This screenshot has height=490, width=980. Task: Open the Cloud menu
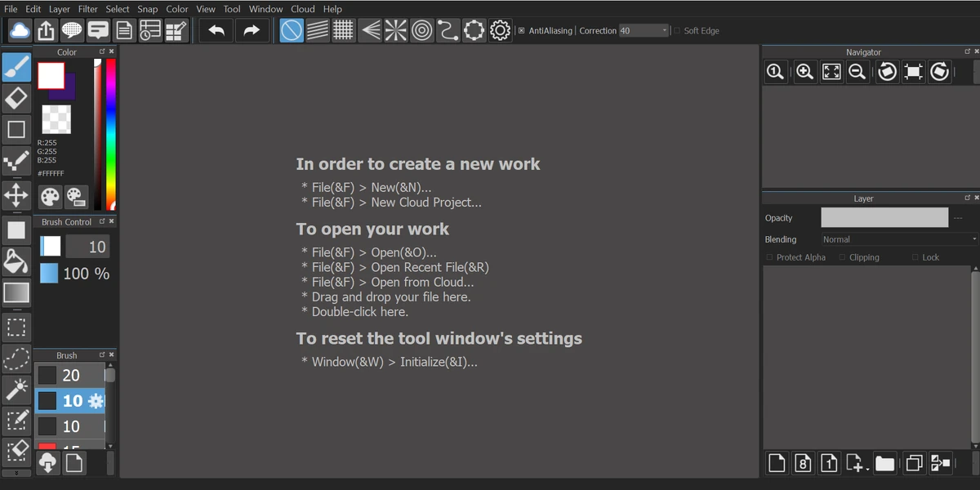(303, 9)
